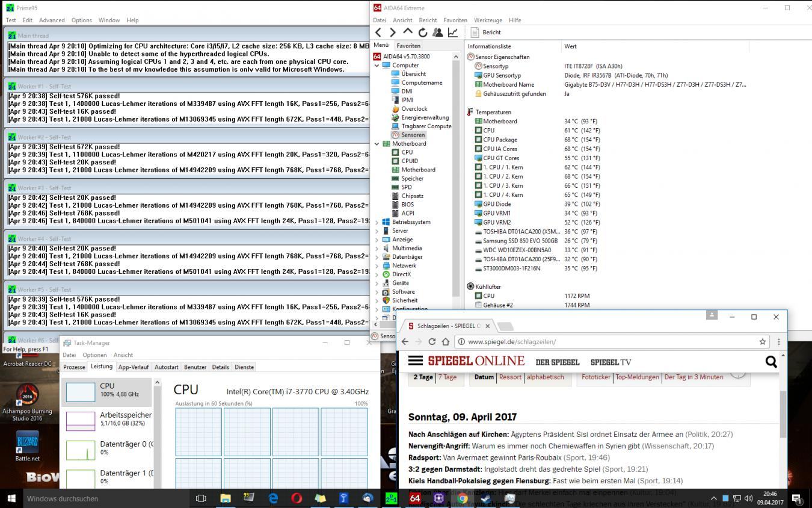Open AIDA64 user management icon
Image resolution: width=812 pixels, height=508 pixels.
(438, 33)
